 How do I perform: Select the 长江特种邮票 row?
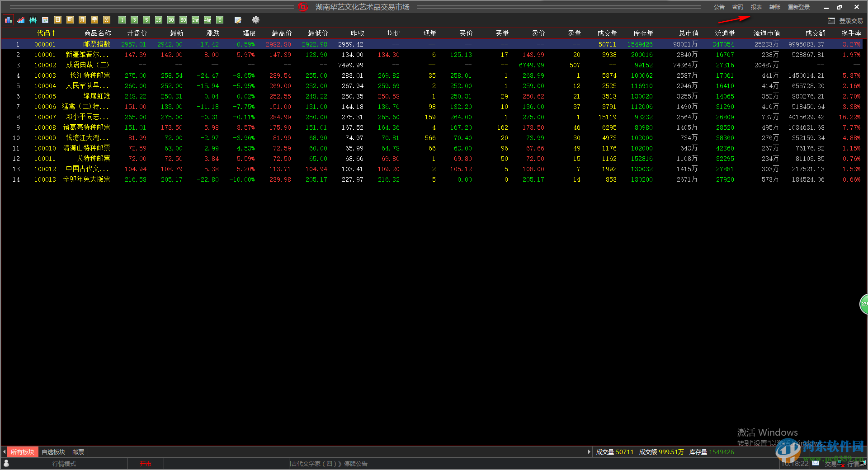pyautogui.click(x=432, y=75)
